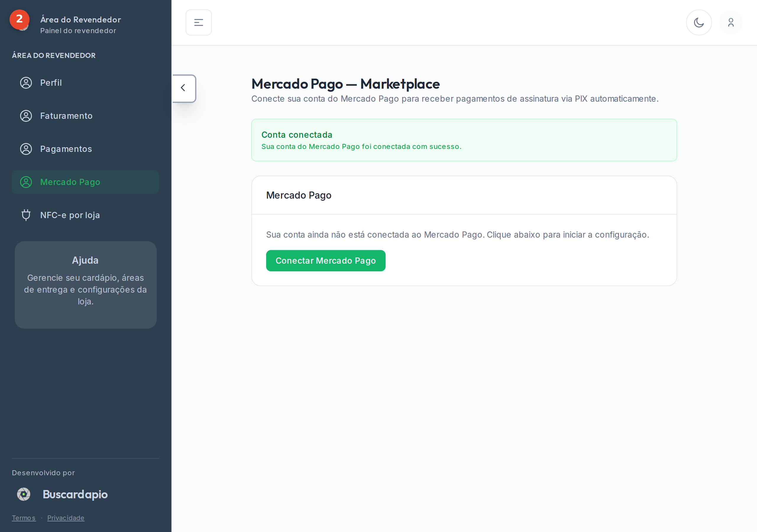The height and width of the screenshot is (532, 757).
Task: Click the Painel do revendedor subtitle
Action: 78,31
